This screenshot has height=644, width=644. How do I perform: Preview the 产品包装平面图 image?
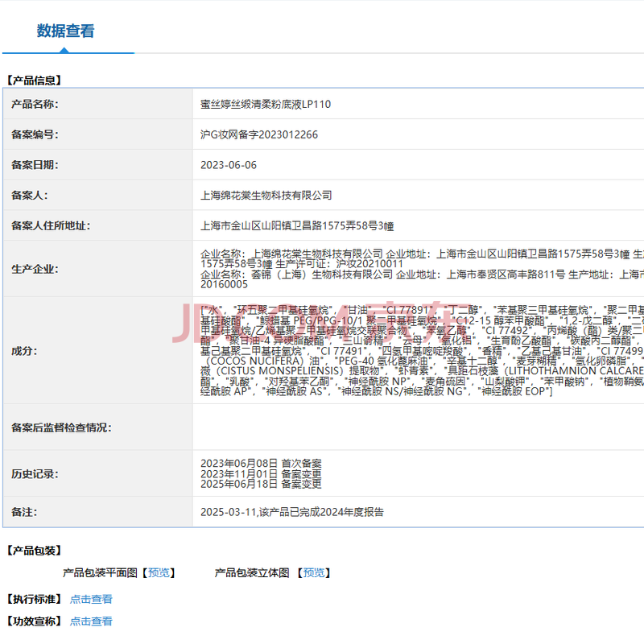(159, 573)
